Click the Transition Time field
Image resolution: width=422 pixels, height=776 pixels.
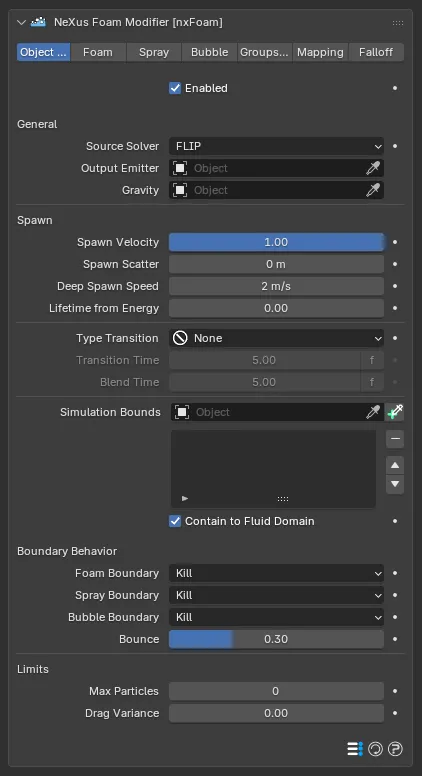tap(264, 360)
